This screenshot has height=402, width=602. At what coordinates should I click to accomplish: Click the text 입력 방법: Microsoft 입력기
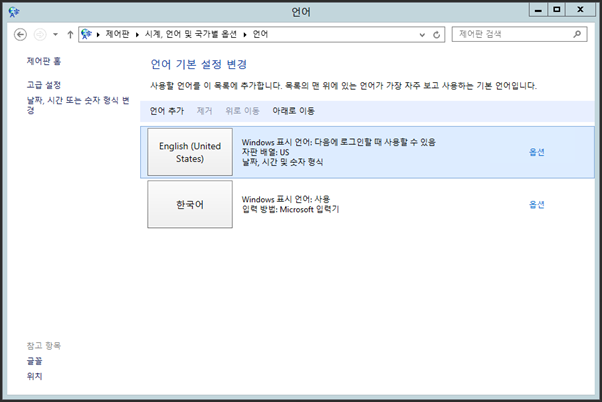tap(290, 209)
